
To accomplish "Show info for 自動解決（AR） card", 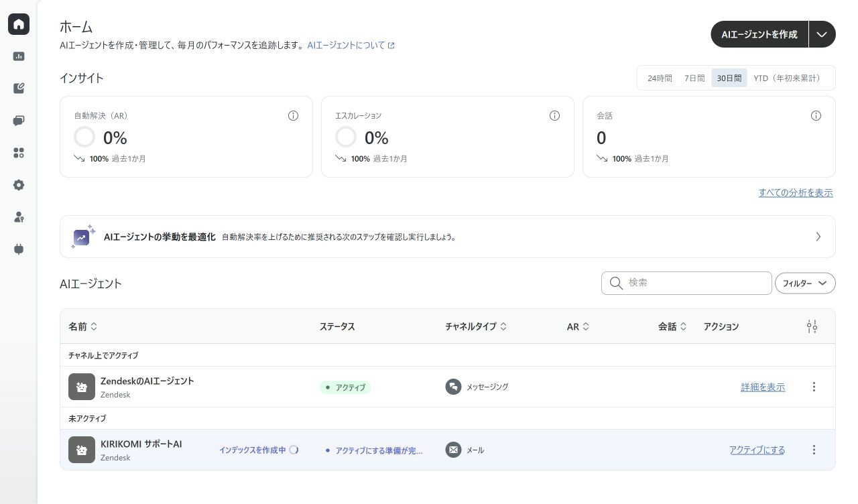I will (293, 115).
